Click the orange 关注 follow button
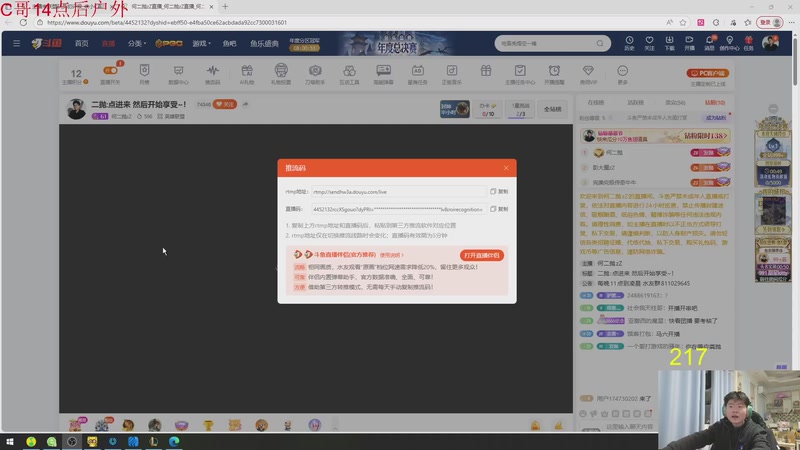Screen dimensions: 800x450 click(x=224, y=104)
